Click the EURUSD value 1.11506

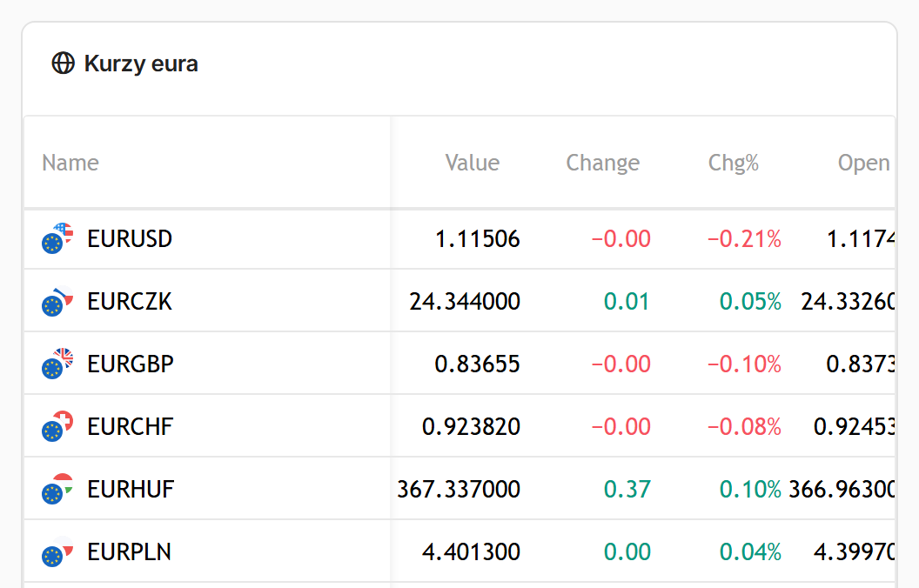(477, 239)
